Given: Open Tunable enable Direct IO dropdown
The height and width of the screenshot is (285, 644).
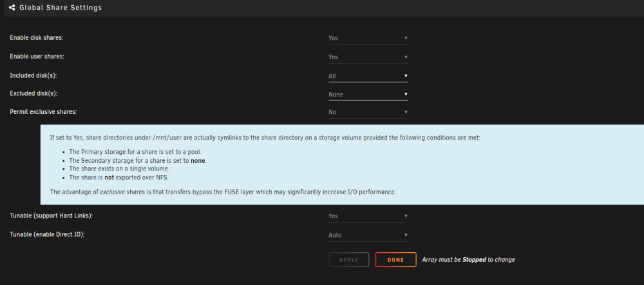Looking at the screenshot, I should point(368,235).
